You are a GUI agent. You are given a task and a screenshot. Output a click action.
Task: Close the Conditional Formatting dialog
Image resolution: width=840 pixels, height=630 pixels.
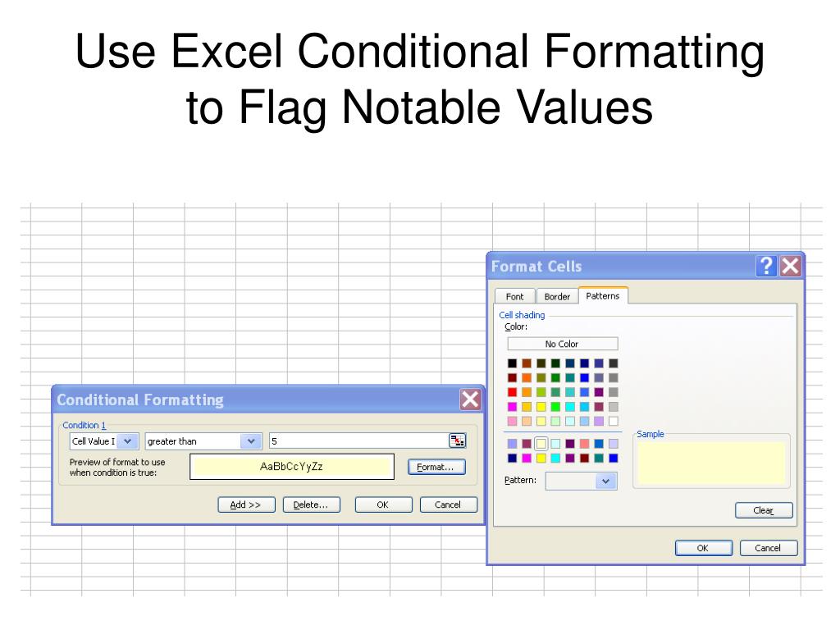[470, 399]
